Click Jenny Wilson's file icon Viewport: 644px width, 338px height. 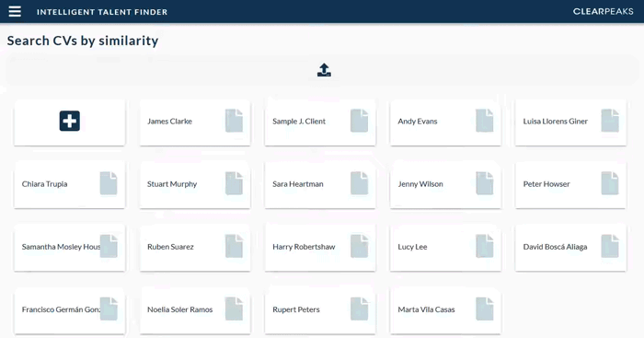(485, 183)
